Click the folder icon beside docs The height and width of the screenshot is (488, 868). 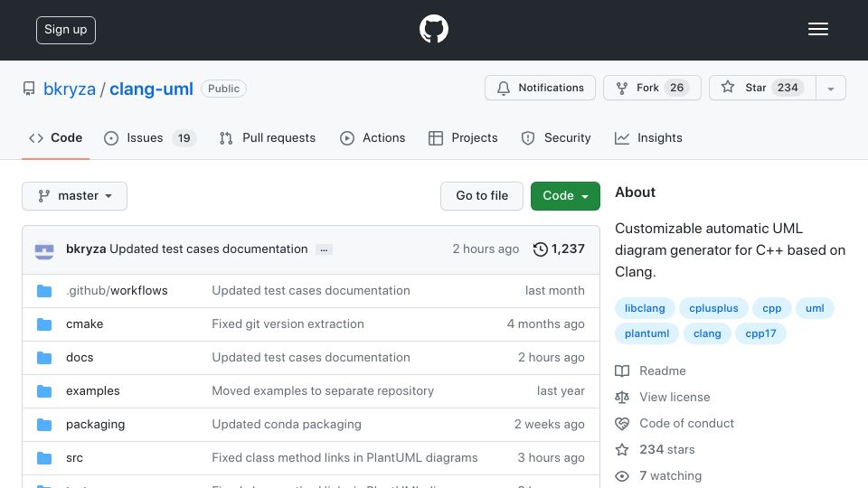(x=44, y=358)
